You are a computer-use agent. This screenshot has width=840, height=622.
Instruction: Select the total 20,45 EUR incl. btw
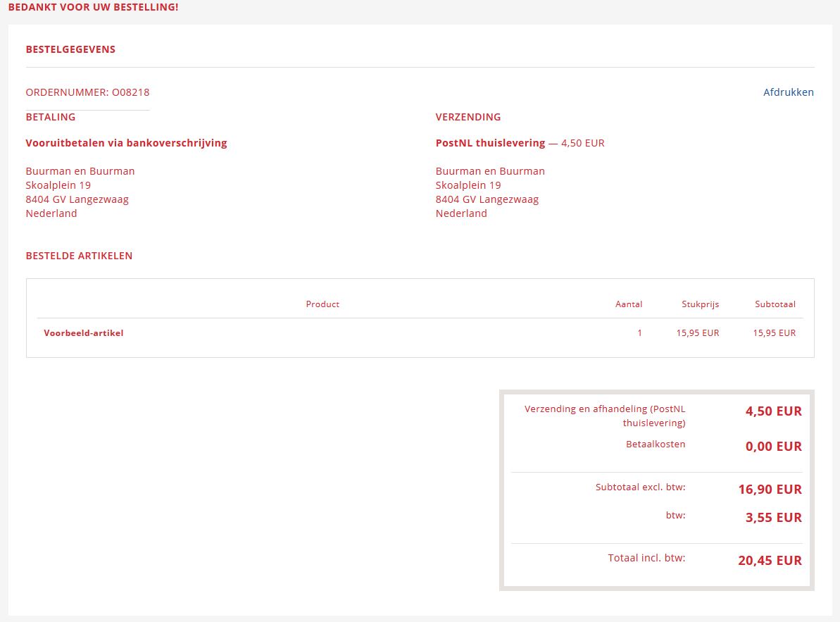770,561
